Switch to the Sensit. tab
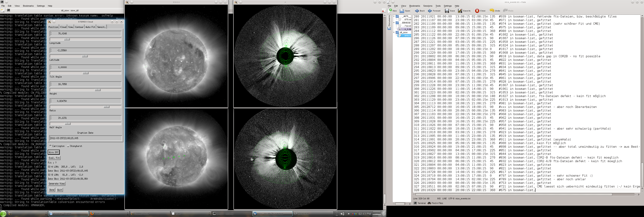Screen dimensions: 644x217 [x=101, y=27]
